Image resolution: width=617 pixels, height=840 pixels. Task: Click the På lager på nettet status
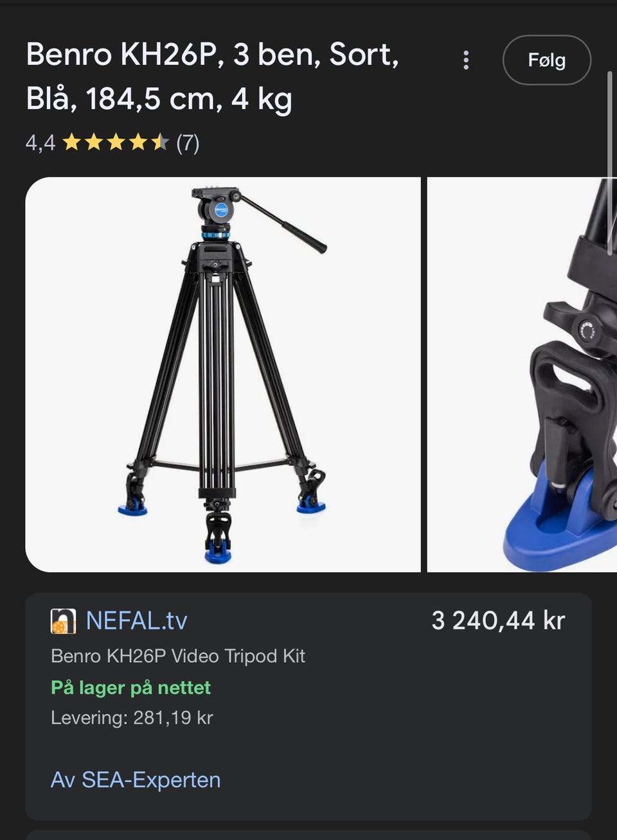(x=131, y=688)
